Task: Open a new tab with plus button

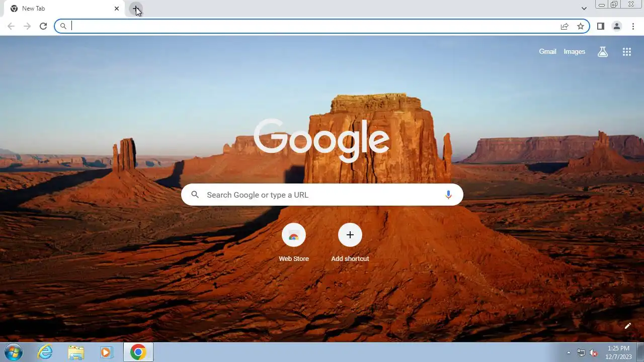Action: pyautogui.click(x=136, y=9)
